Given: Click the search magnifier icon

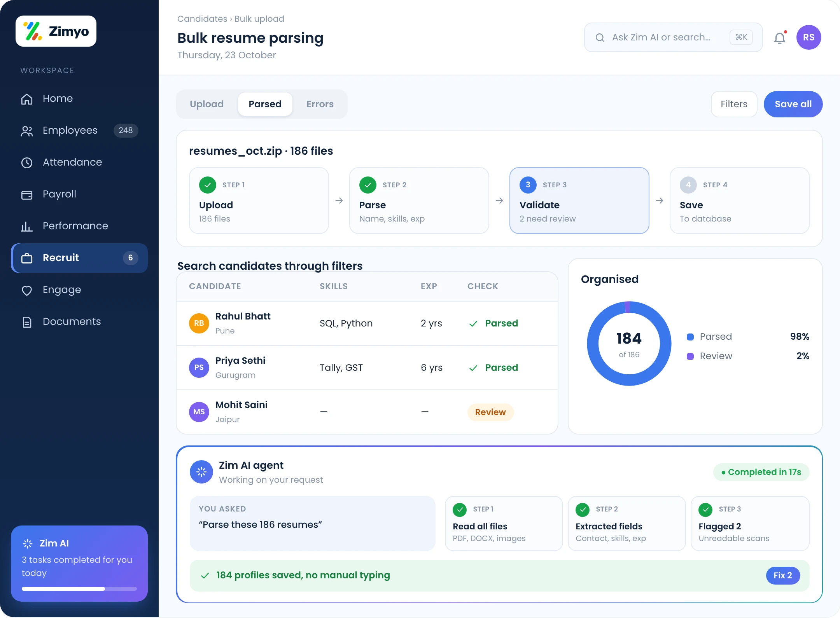Looking at the screenshot, I should pos(600,37).
